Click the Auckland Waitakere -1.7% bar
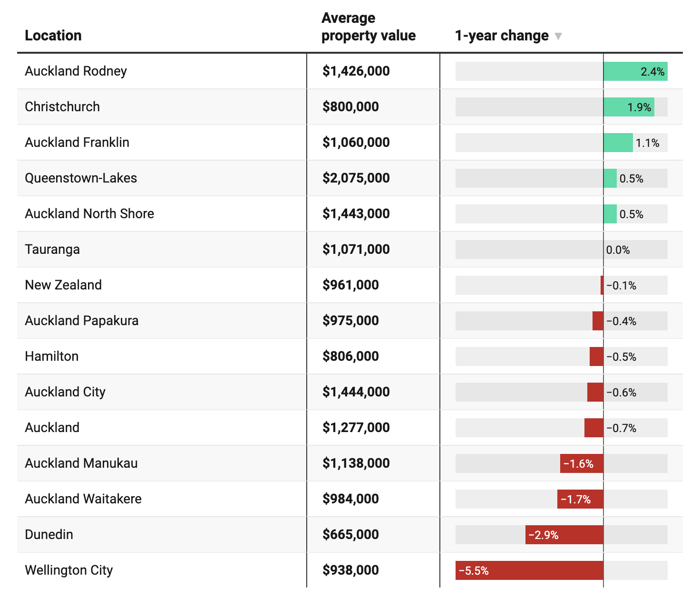The width and height of the screenshot is (700, 597). [x=580, y=499]
